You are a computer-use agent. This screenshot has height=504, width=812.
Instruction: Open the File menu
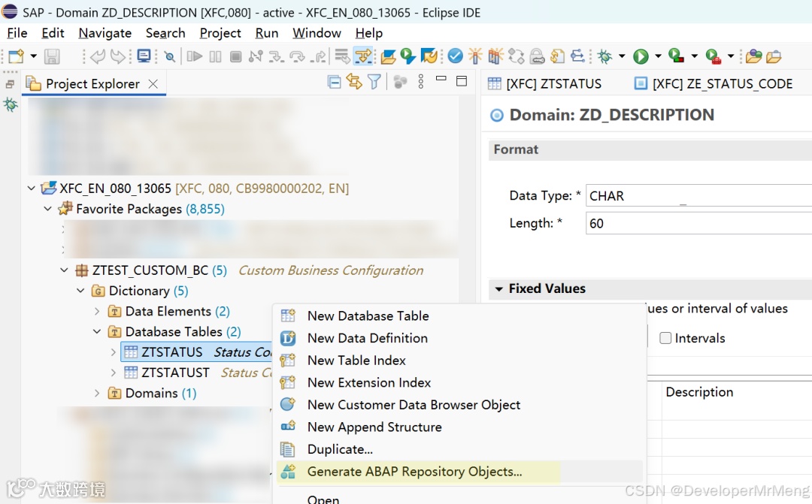(x=17, y=33)
